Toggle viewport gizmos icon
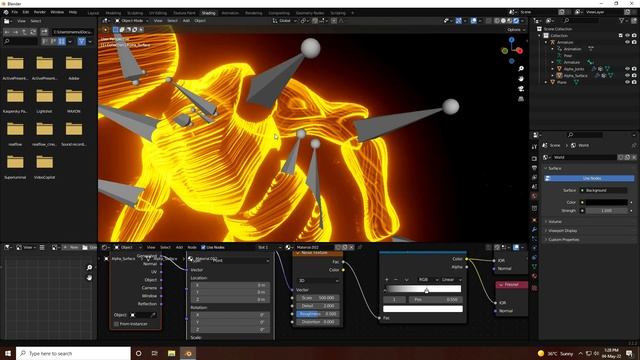 point(458,20)
